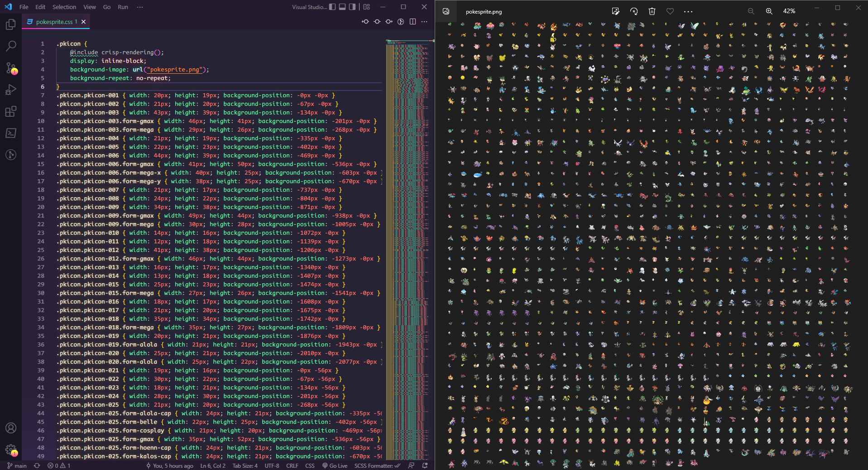868x470 pixels.
Task: Open the View menu
Action: [x=90, y=7]
